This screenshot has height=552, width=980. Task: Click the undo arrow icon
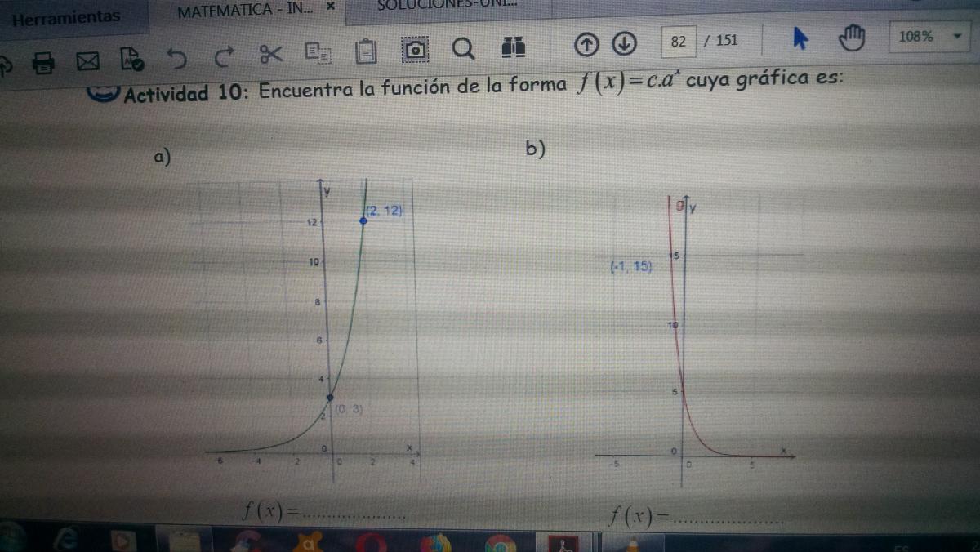coord(176,58)
